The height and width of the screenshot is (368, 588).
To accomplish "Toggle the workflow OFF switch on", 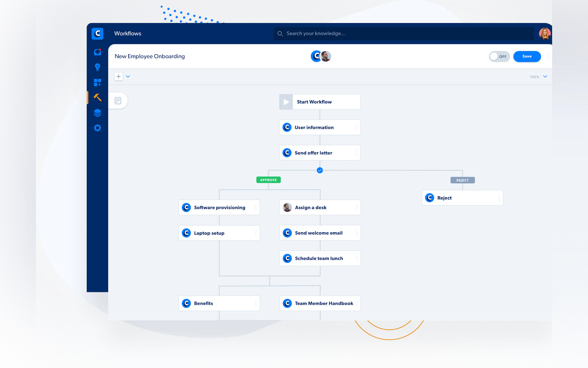I will point(499,57).
